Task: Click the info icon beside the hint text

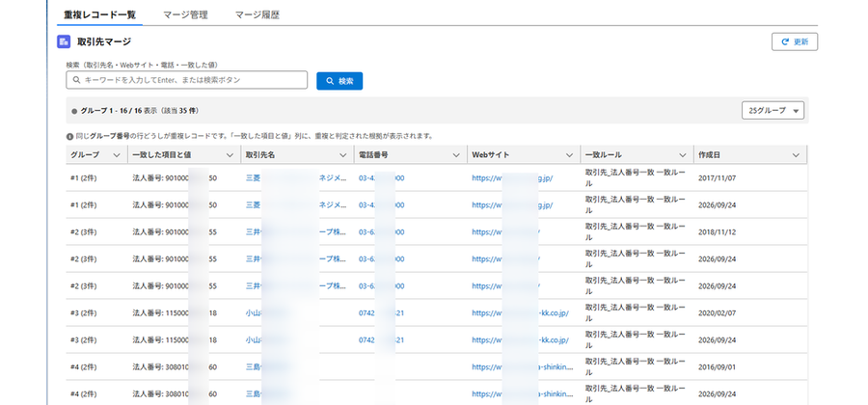Action: 69,136
